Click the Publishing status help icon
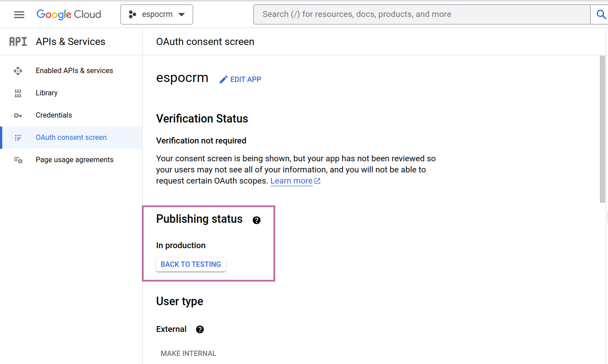Viewport: 608px width, 364px height. pos(256,220)
